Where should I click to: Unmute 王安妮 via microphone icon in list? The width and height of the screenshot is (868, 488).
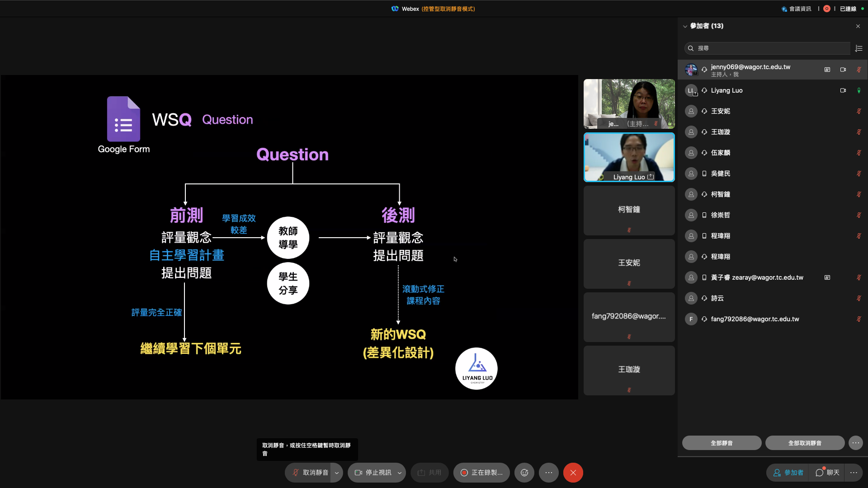pos(859,111)
